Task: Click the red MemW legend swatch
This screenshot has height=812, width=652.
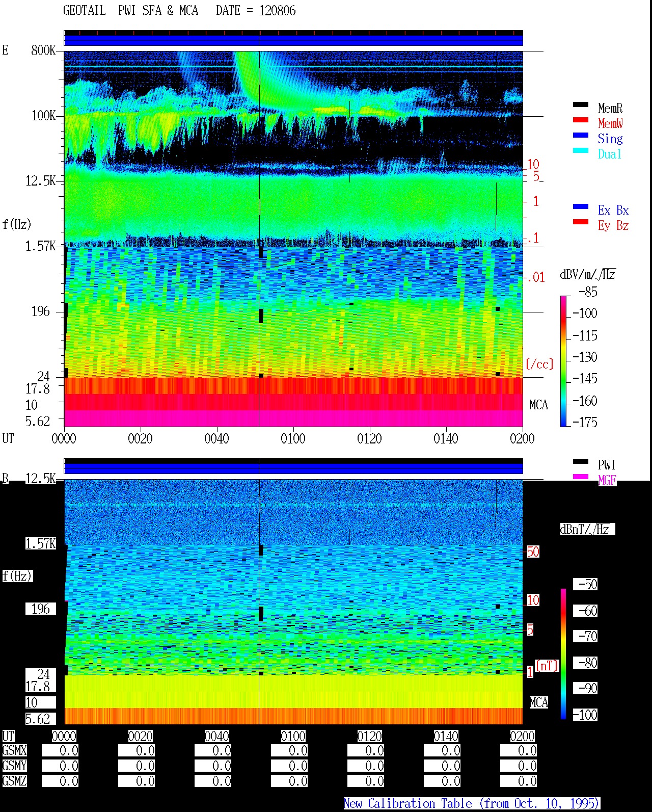Action: pyautogui.click(x=580, y=120)
